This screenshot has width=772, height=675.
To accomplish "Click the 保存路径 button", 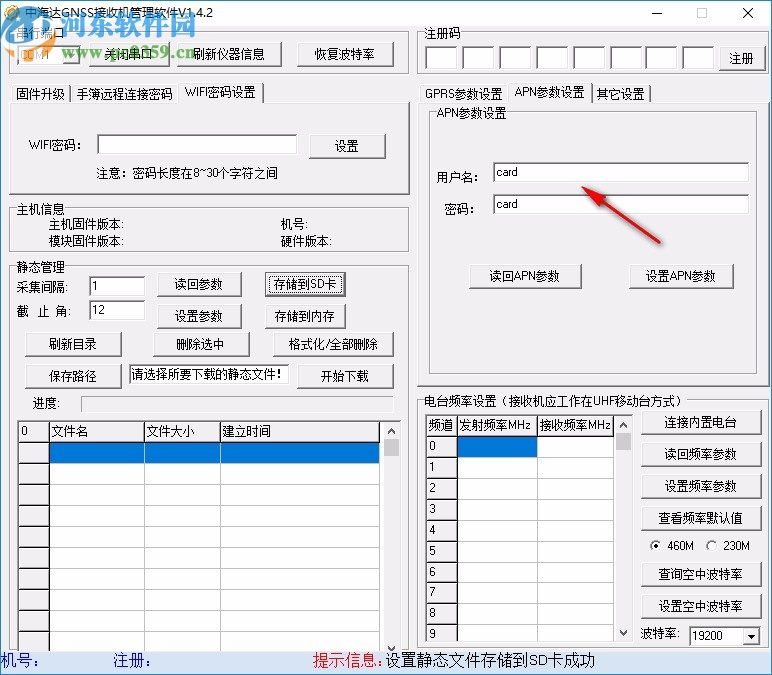I will coord(73,376).
